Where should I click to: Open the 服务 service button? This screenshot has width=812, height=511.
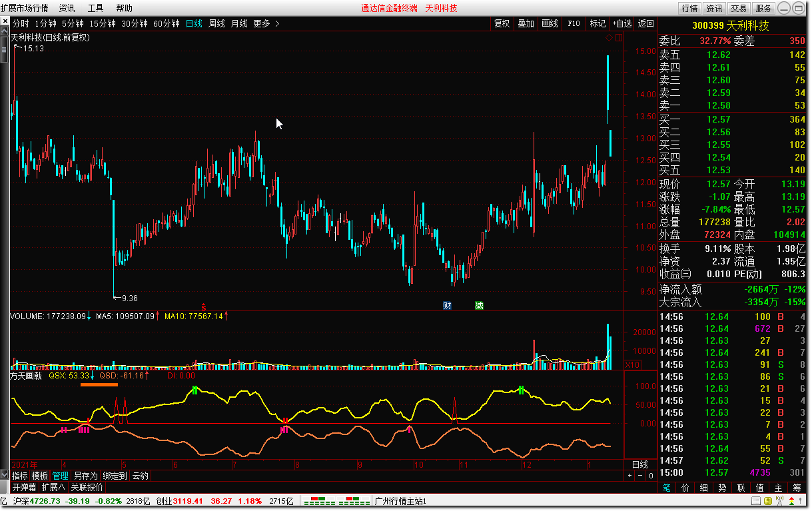763,8
